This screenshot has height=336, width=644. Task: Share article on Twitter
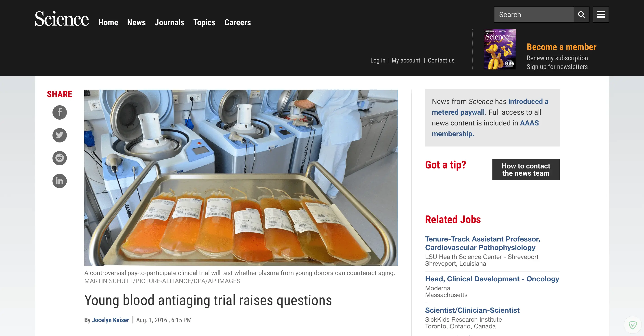point(59,135)
